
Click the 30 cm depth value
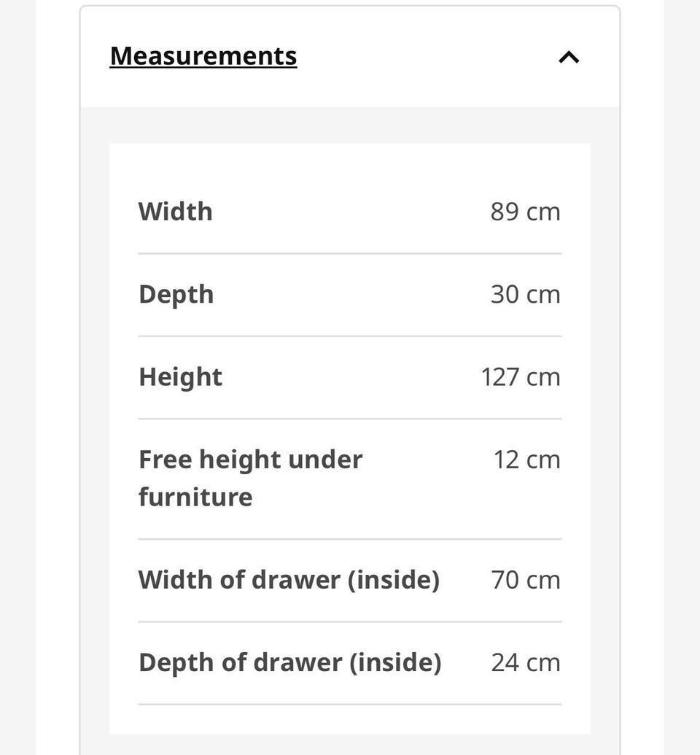click(x=525, y=294)
